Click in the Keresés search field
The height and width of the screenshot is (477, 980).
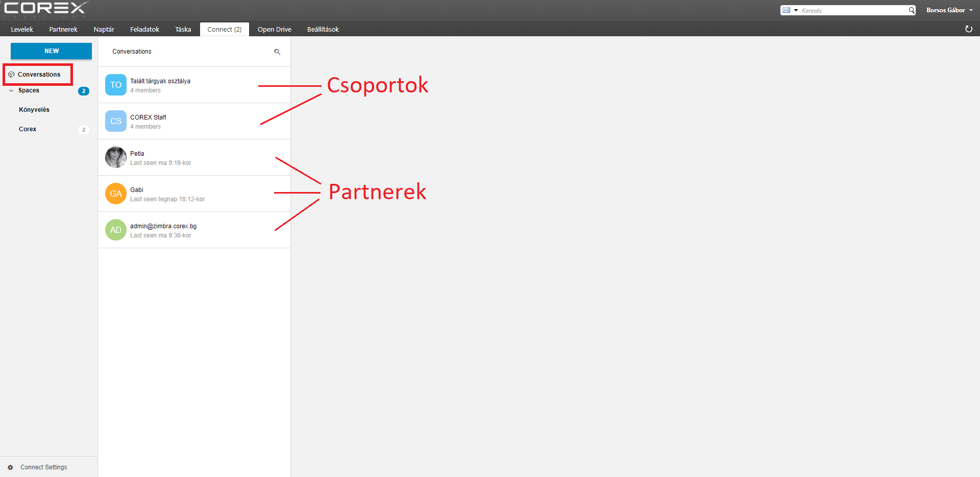[x=852, y=10]
